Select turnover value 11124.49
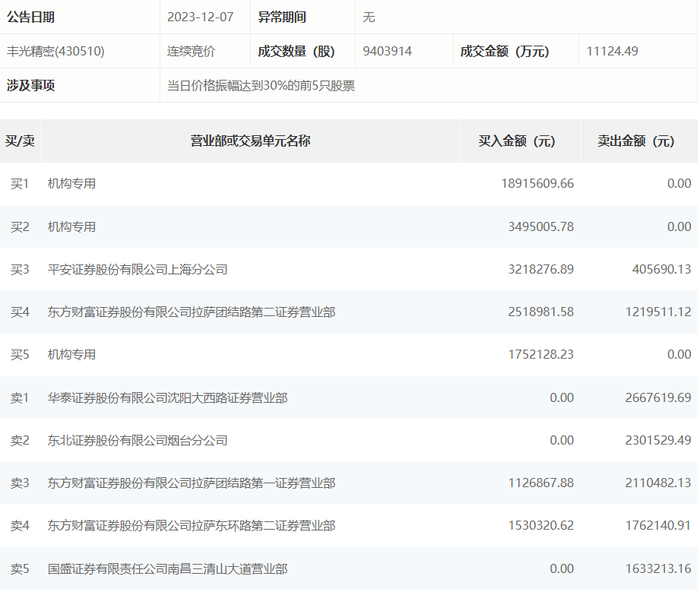The width and height of the screenshot is (700, 592). click(x=612, y=51)
